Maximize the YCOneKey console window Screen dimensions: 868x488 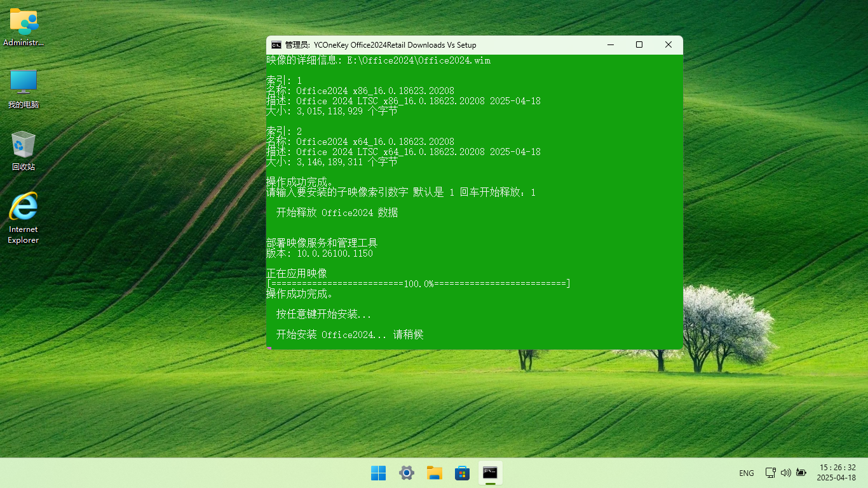point(639,44)
